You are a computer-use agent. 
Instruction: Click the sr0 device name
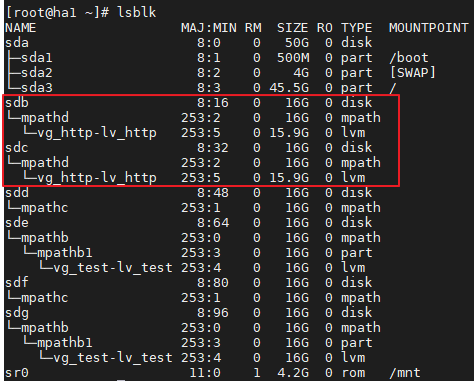pos(17,373)
